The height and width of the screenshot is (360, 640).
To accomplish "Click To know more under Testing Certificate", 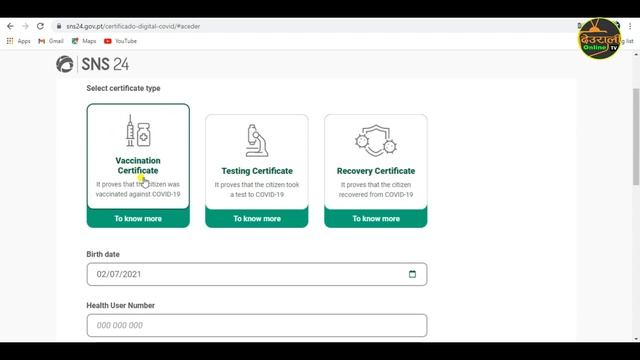I will click(x=257, y=218).
